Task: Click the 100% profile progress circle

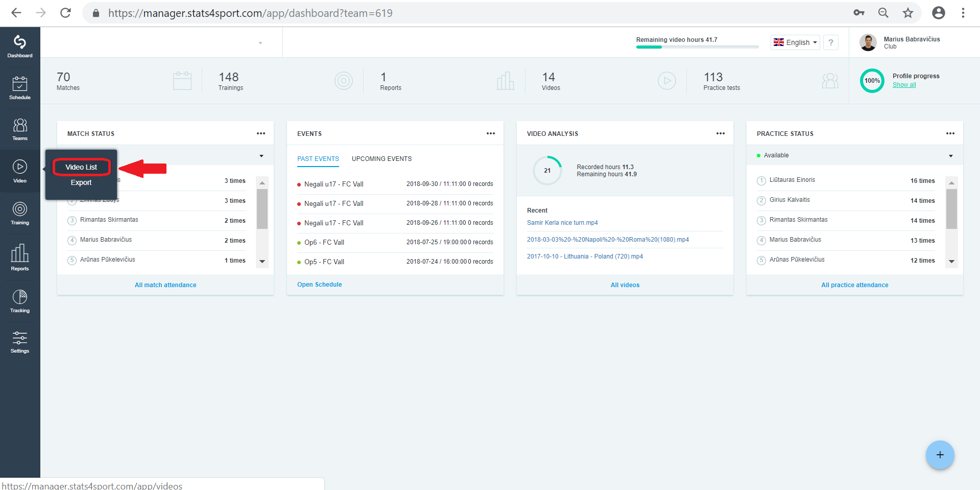Action: (872, 81)
